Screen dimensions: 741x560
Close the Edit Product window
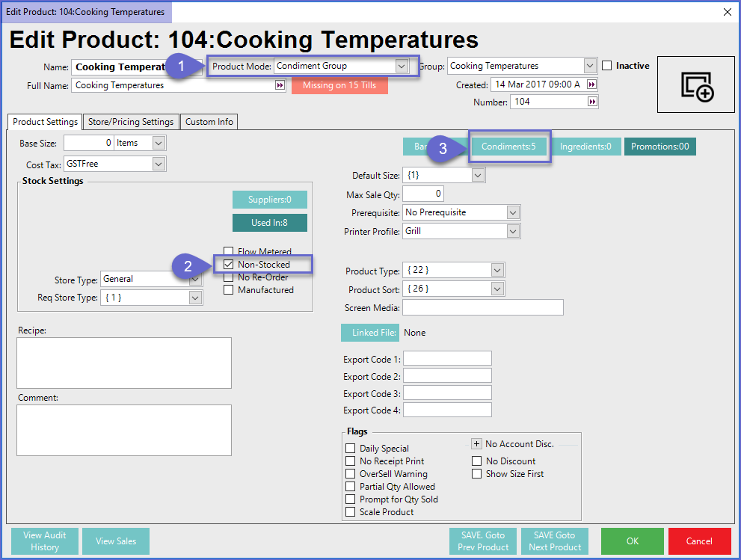coord(728,11)
